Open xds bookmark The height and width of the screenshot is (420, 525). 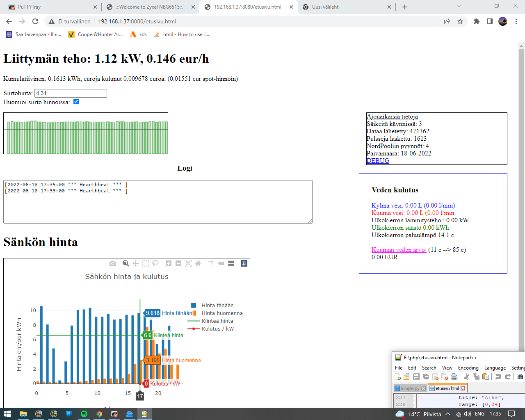click(138, 34)
